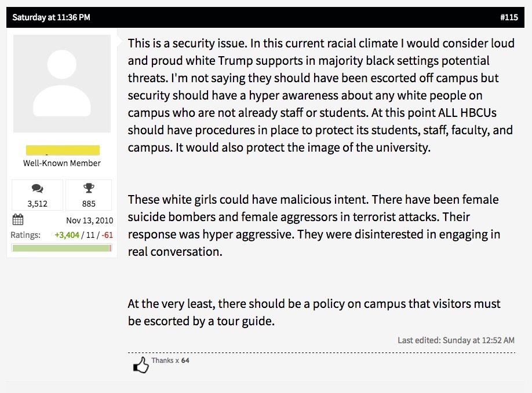The width and height of the screenshot is (532, 393).
Task: Click the -61 negative ratings number
Action: [x=107, y=235]
